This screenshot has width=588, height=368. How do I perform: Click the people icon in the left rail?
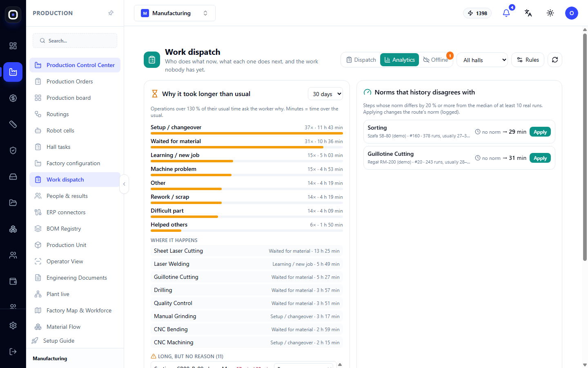coord(13,255)
